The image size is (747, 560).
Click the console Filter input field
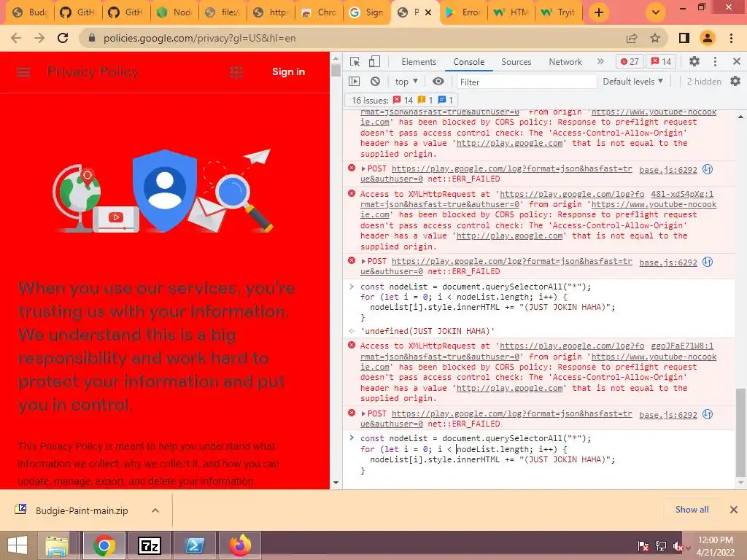point(527,82)
